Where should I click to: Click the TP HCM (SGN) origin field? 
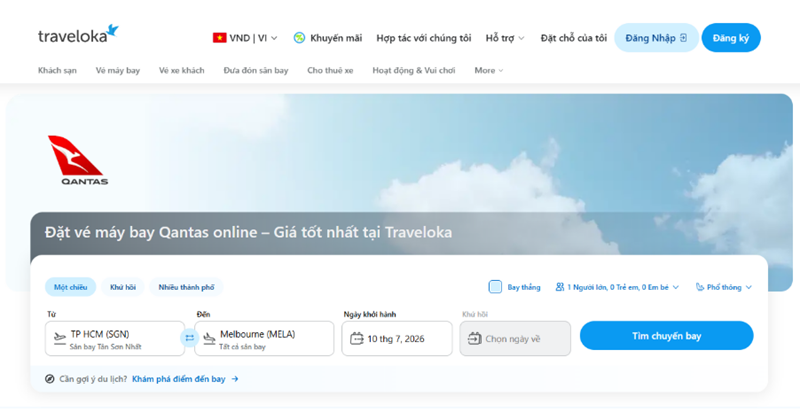115,338
